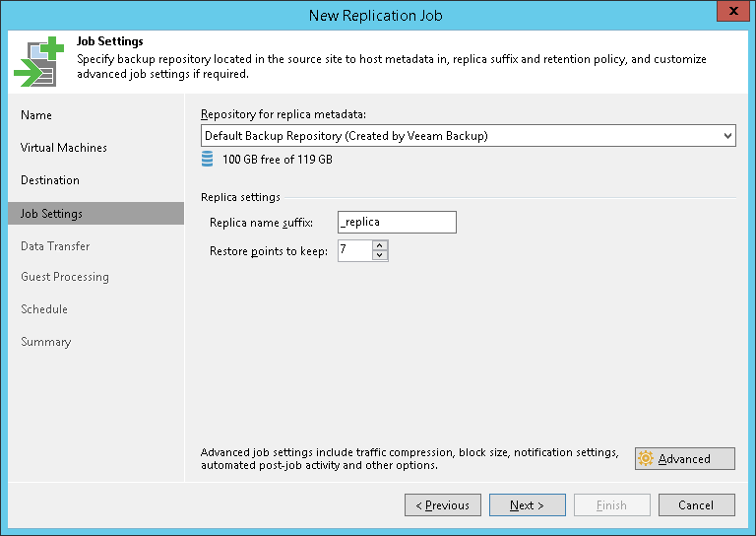756x536 pixels.
Task: Click the repository database disk icon
Action: [207, 159]
